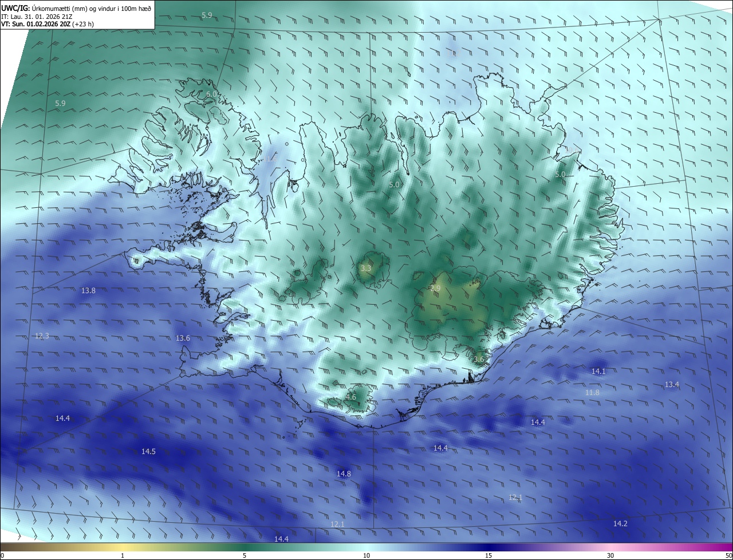Click the 14.5 value label
This screenshot has width=733, height=560.
tap(148, 452)
